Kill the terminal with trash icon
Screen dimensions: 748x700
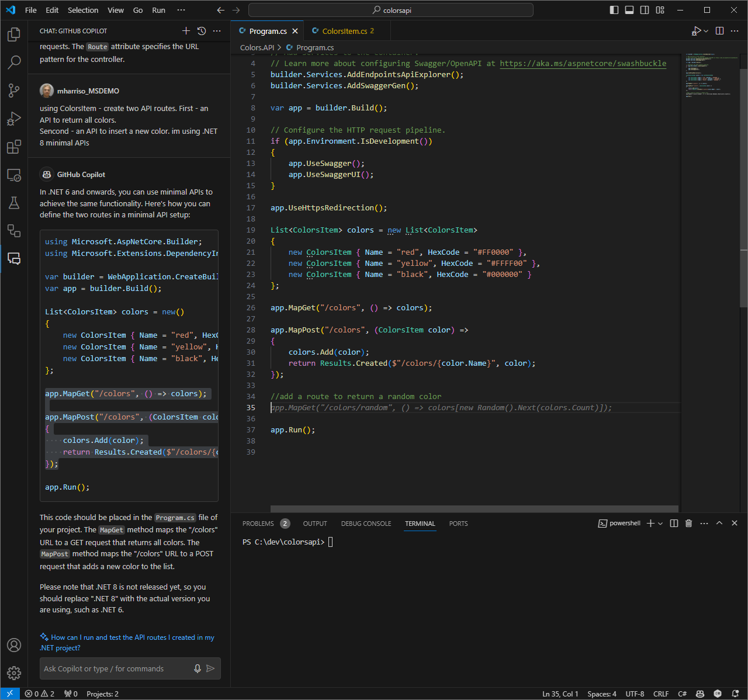click(688, 524)
